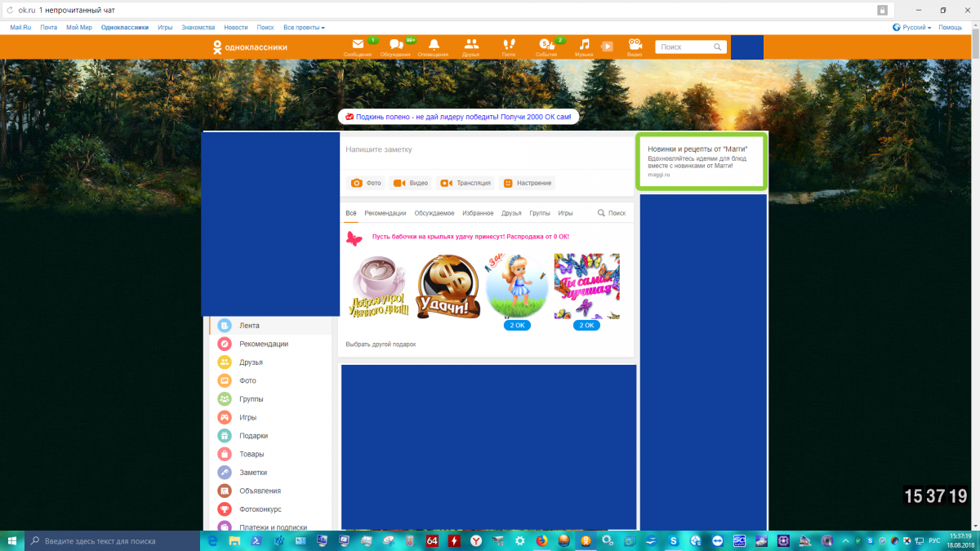980x551 pixels.
Task: Click Выбрать другой подарок link
Action: coord(381,344)
